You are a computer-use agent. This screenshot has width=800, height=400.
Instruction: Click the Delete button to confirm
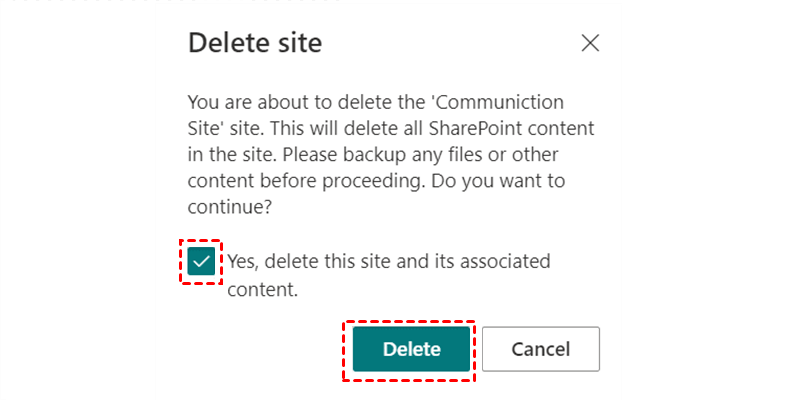[x=411, y=349]
